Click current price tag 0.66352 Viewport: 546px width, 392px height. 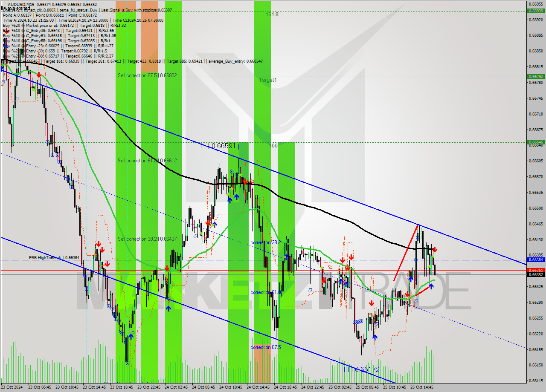[x=535, y=274]
